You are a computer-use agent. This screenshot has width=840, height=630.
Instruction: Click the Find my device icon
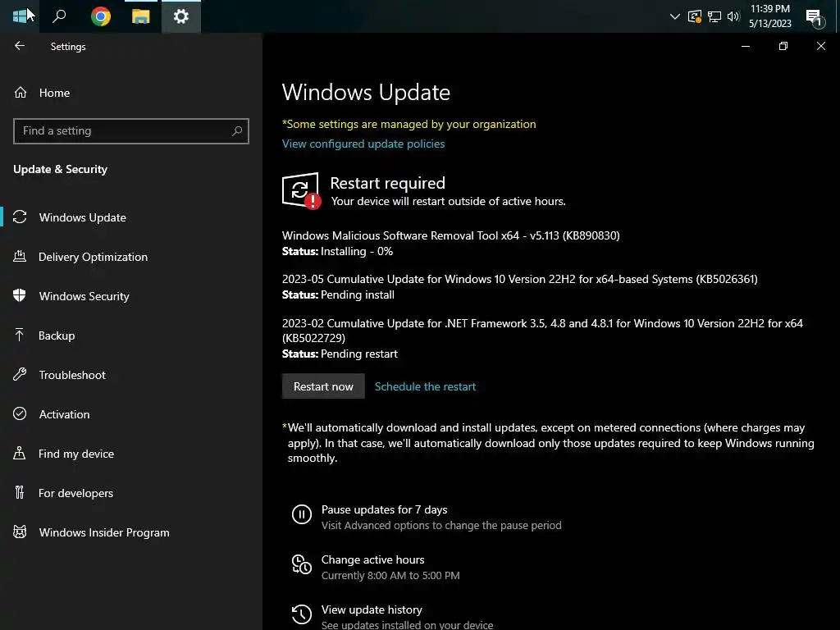[x=20, y=453]
